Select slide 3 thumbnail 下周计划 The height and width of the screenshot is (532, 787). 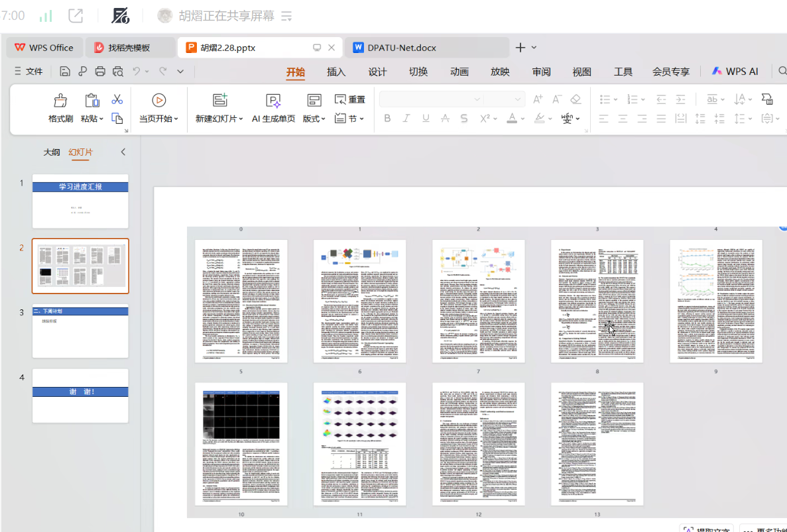coord(80,331)
